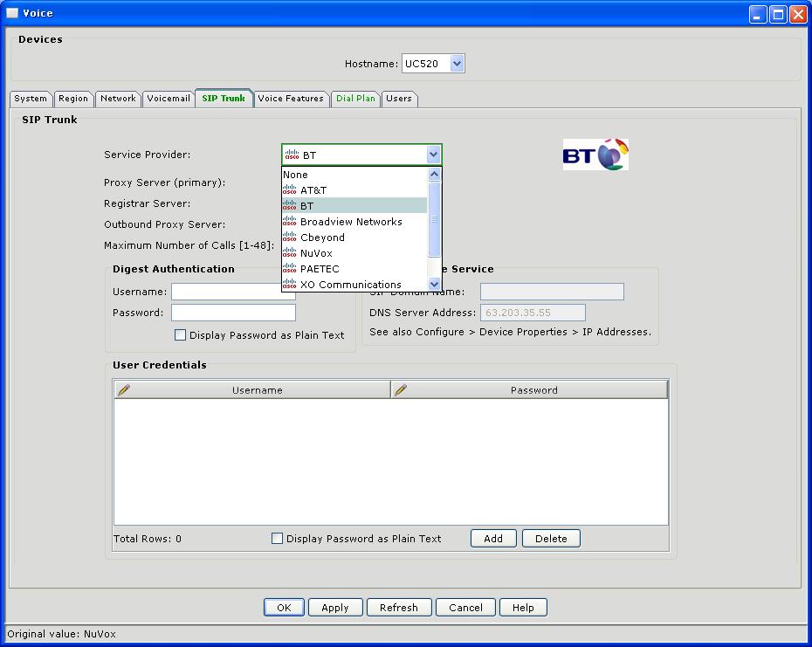This screenshot has width=812, height=647.
Task: Click the pencil icon in Password column header
Action: tap(400, 389)
